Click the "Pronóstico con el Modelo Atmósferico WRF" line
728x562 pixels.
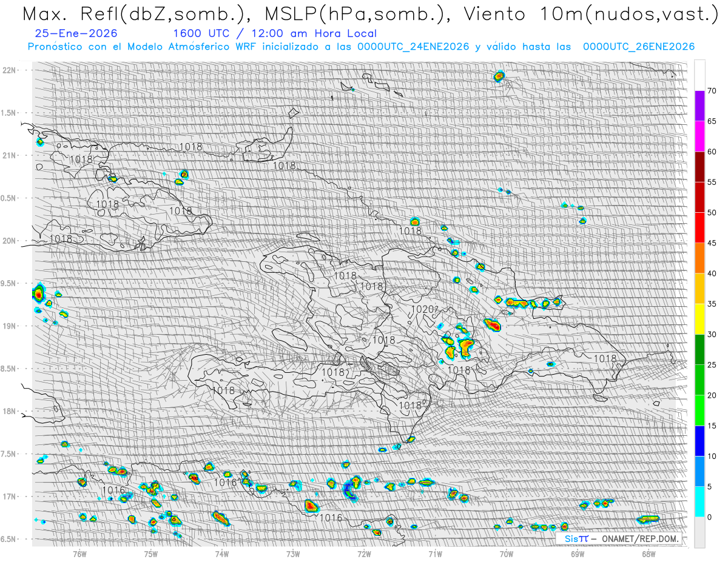(x=361, y=47)
